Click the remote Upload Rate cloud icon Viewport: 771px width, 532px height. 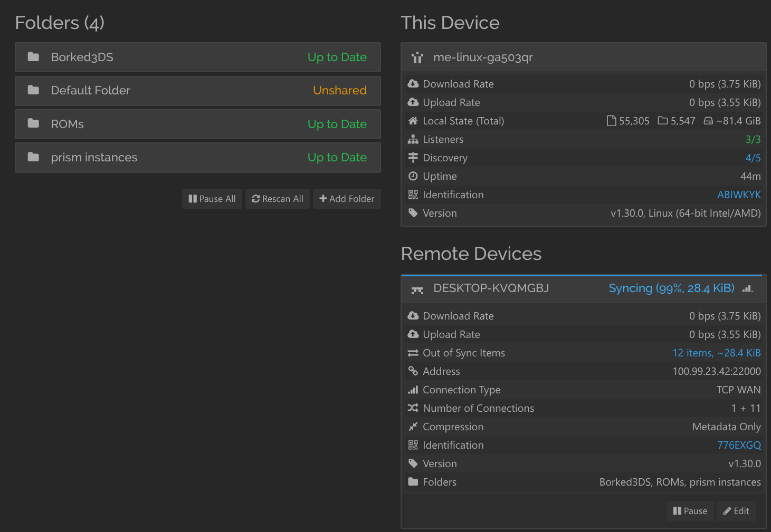pyautogui.click(x=413, y=334)
